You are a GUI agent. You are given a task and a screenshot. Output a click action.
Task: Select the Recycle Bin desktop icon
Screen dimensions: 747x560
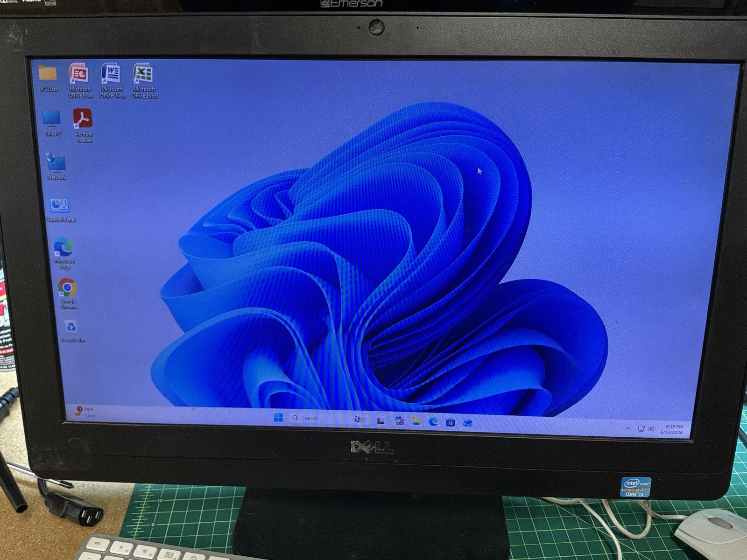pos(72,331)
